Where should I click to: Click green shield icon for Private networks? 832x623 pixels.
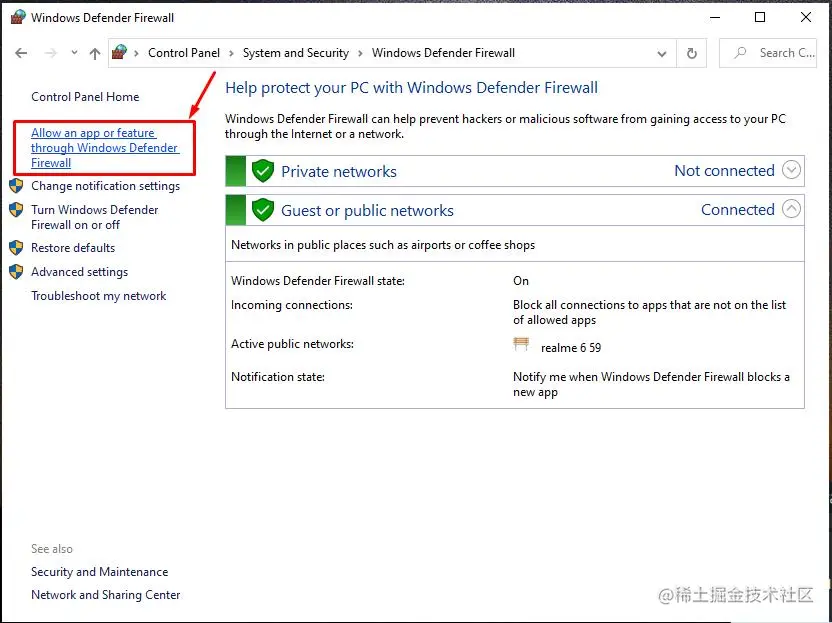pyautogui.click(x=263, y=170)
